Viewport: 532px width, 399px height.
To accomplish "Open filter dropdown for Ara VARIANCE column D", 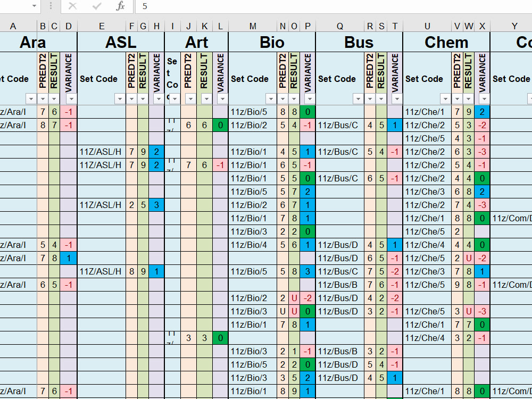I will point(71,99).
